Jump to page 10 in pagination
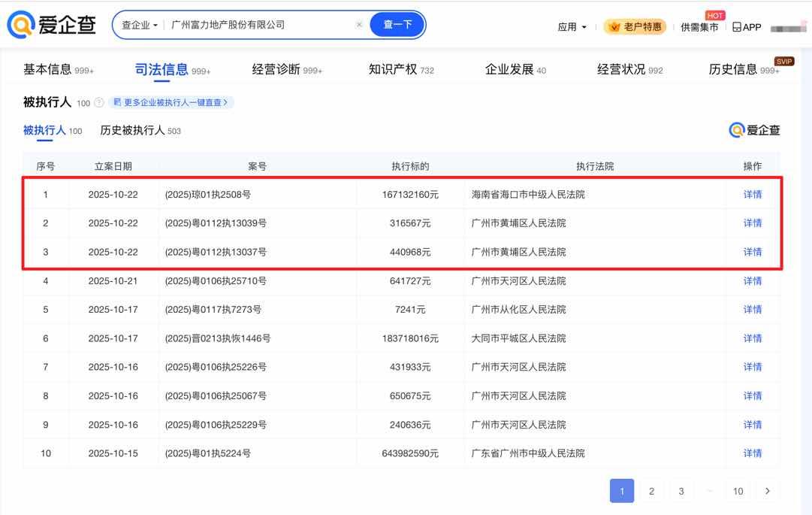812x515 pixels. tap(738, 491)
